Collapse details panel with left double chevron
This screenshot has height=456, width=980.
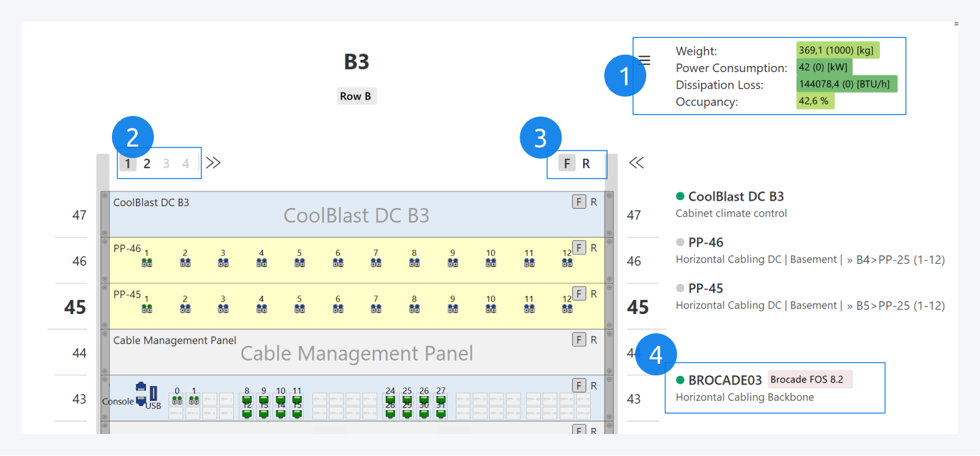coord(636,163)
